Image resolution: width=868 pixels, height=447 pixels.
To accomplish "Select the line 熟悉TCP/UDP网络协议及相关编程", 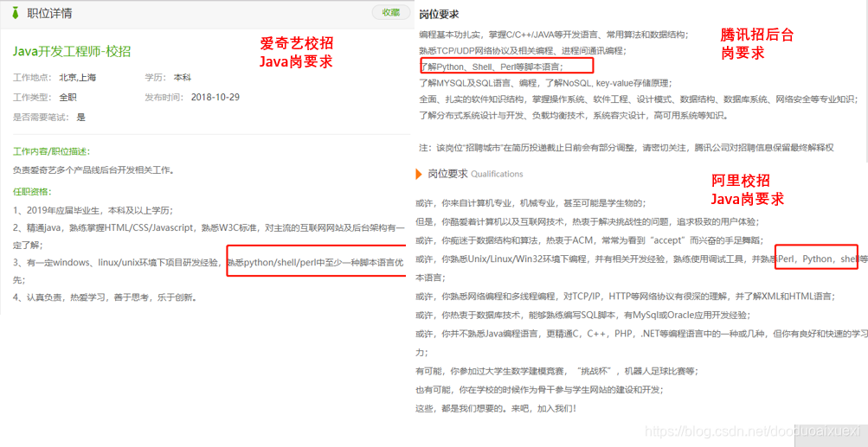I will point(523,50).
